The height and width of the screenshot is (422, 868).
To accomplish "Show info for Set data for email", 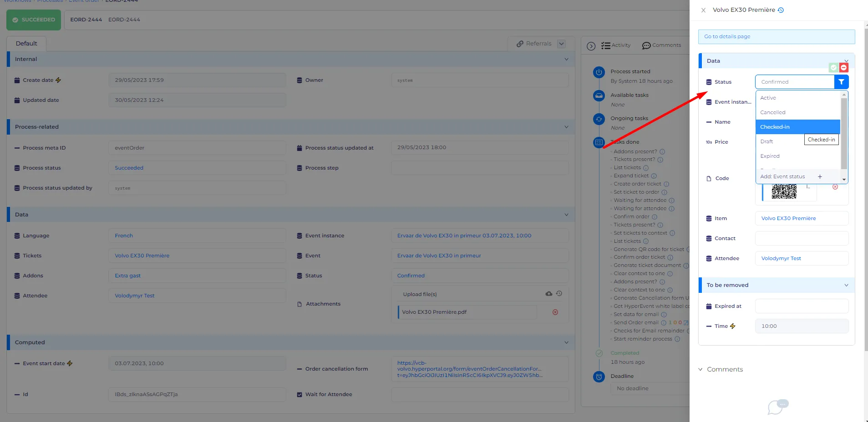I will tap(664, 315).
